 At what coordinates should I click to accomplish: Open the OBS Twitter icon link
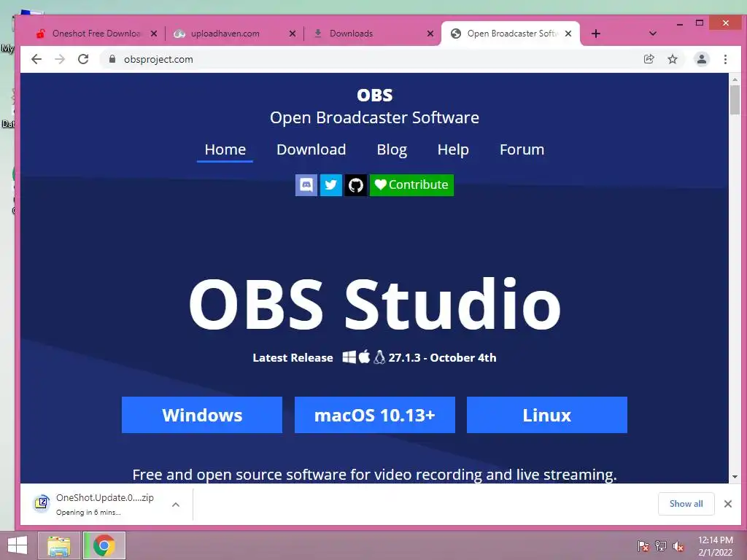pos(330,184)
